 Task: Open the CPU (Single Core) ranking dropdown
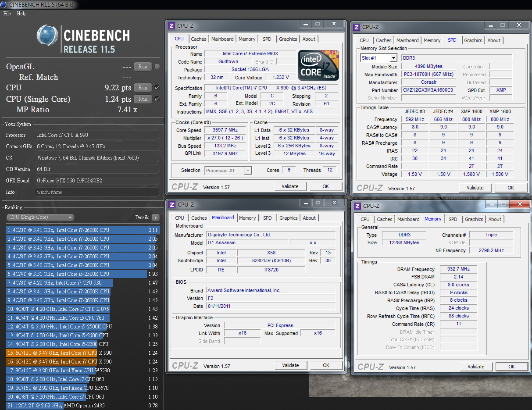pyautogui.click(x=40, y=217)
